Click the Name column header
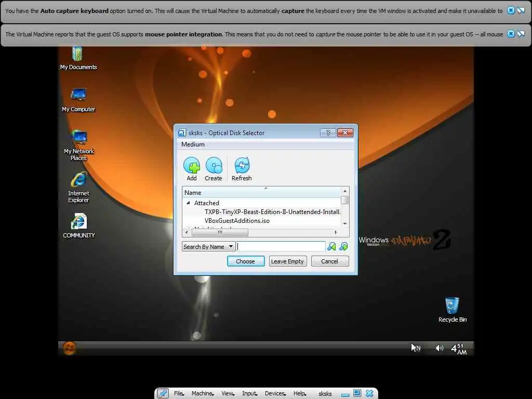This screenshot has height=399, width=532. 261,192
